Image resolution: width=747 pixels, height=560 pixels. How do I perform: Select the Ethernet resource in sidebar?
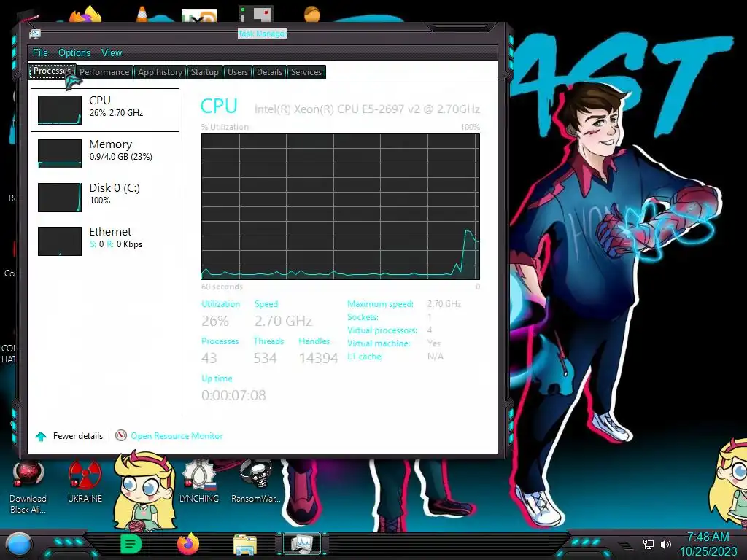105,241
